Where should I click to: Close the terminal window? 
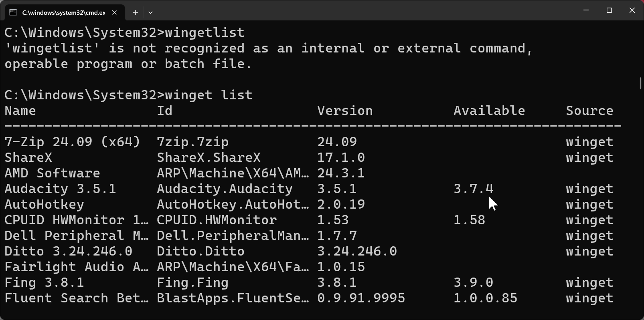click(632, 10)
